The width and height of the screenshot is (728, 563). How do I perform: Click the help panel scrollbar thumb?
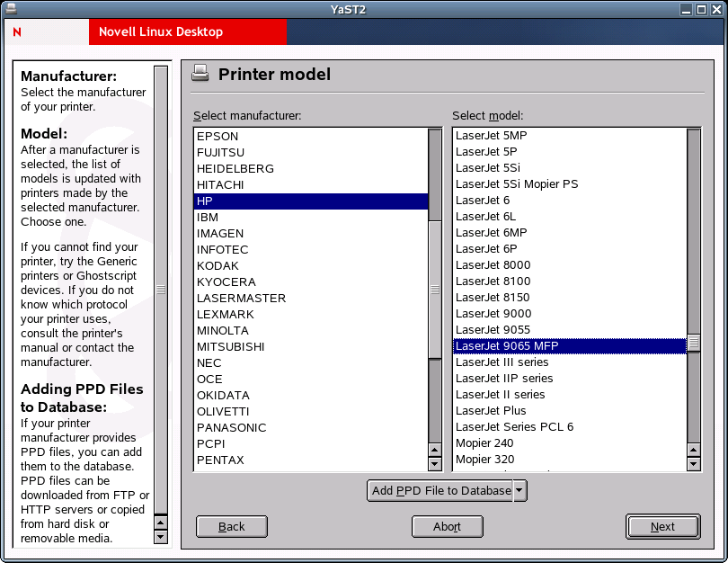click(161, 290)
